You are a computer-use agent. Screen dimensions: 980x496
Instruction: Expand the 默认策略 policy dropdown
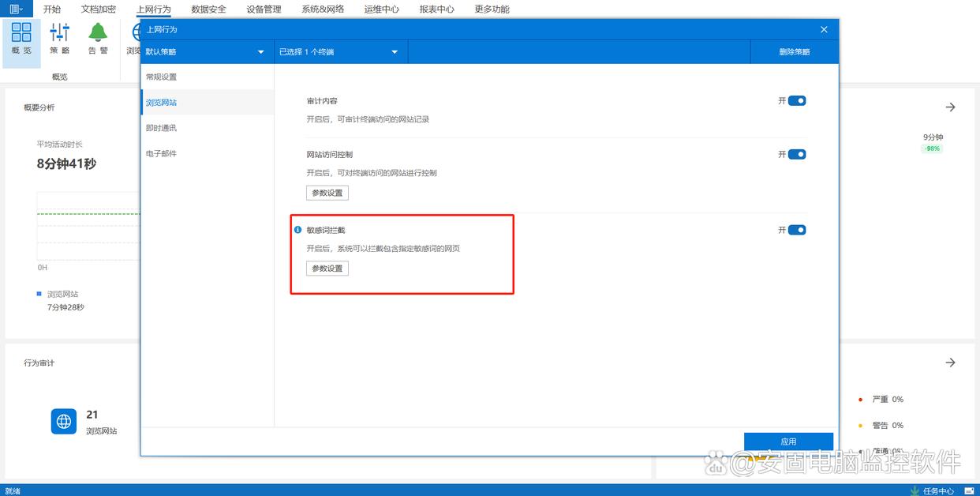(x=207, y=52)
